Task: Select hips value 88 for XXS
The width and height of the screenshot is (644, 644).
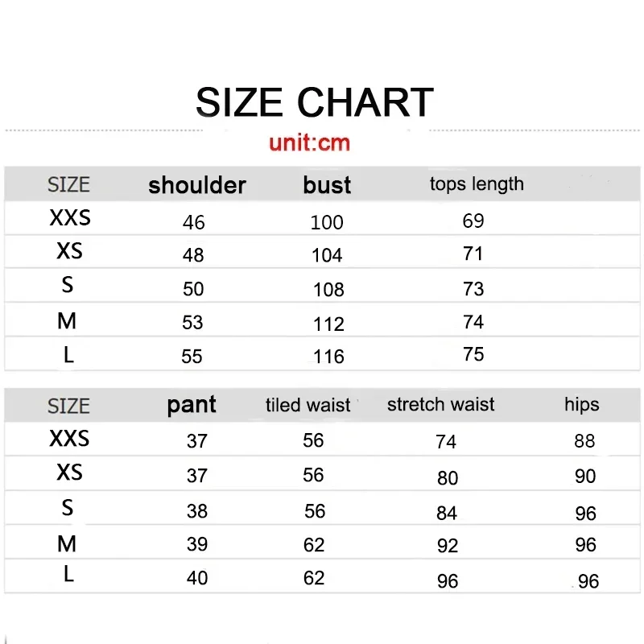Action: click(x=584, y=441)
